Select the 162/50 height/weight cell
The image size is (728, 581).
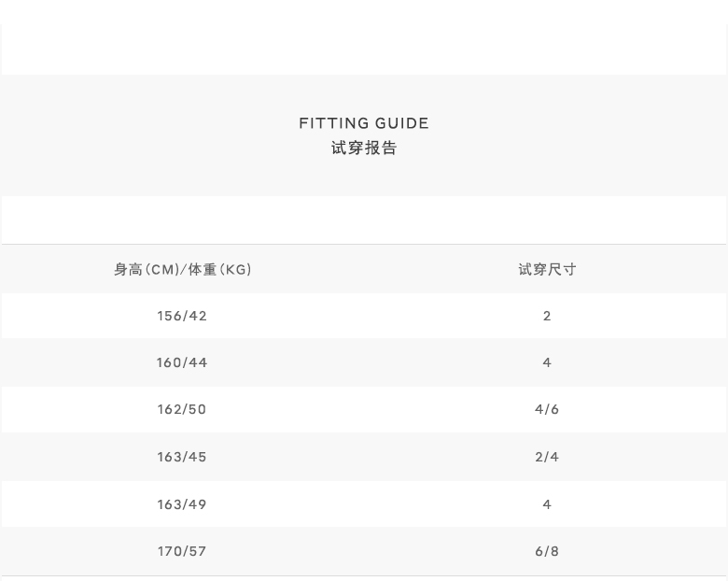(182, 409)
